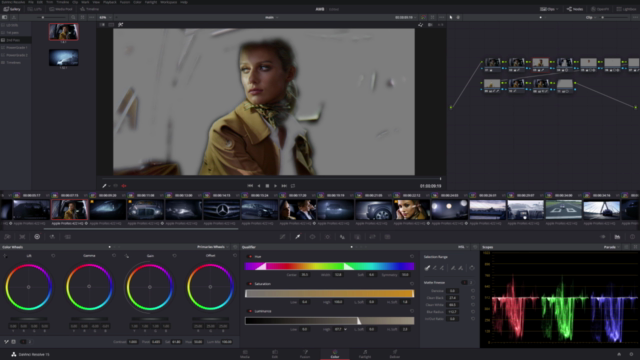The image size is (640, 360).
Task: Toggle the Nodes panel button
Action: (x=575, y=9)
